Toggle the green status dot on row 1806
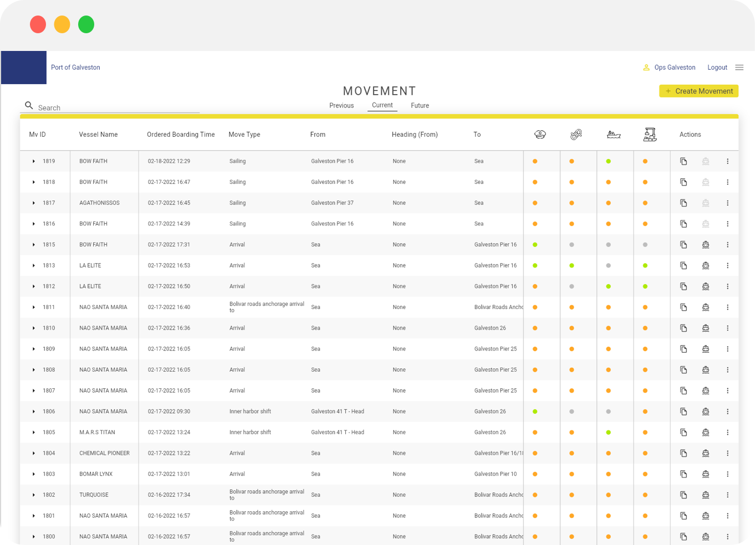This screenshot has height=545, width=756. tap(534, 411)
